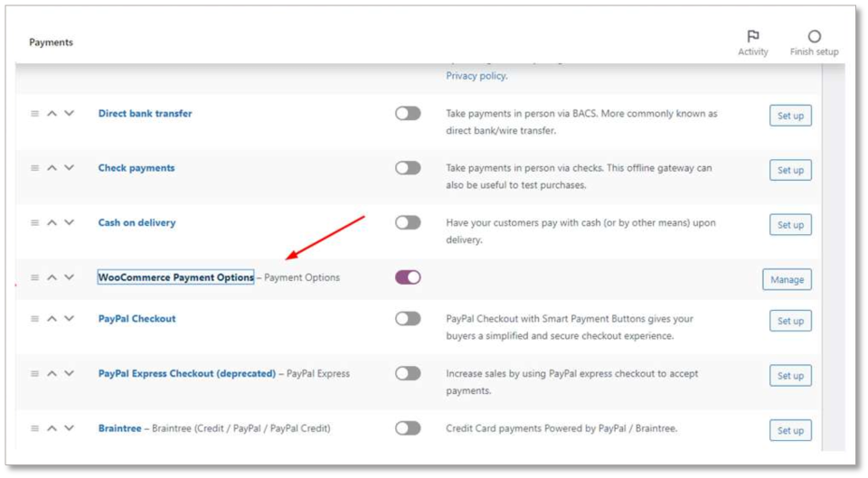This screenshot has width=868, height=478.
Task: Click the Payments page heading
Action: tap(51, 42)
